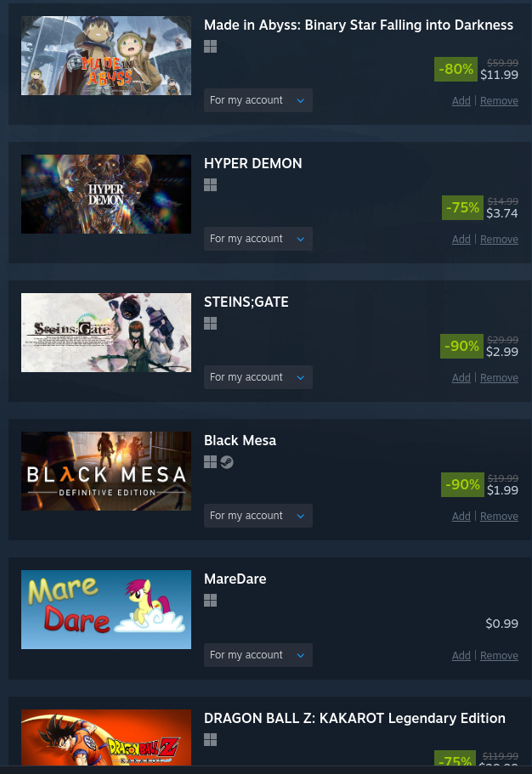Remove STEINS;GATE from the cart

click(x=499, y=377)
